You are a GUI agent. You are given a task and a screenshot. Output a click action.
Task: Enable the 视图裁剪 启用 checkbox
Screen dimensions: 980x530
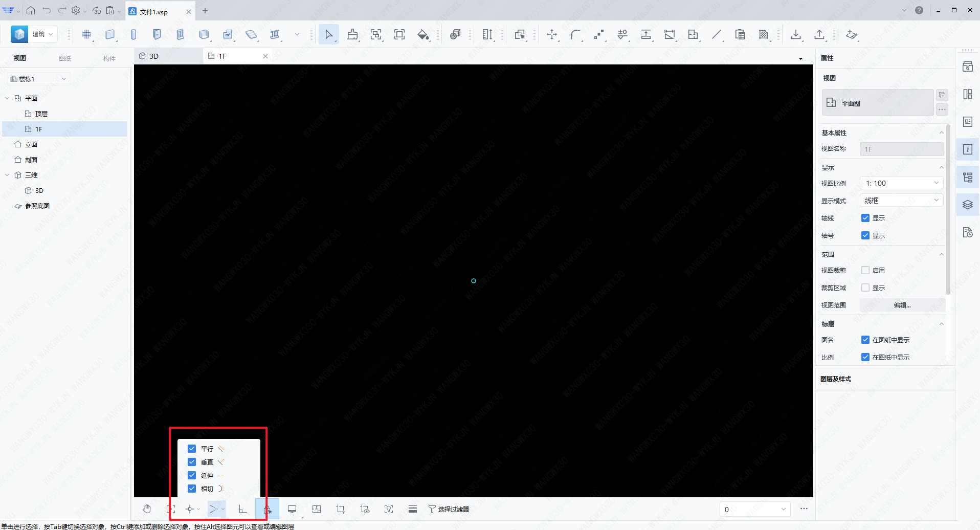(x=865, y=270)
